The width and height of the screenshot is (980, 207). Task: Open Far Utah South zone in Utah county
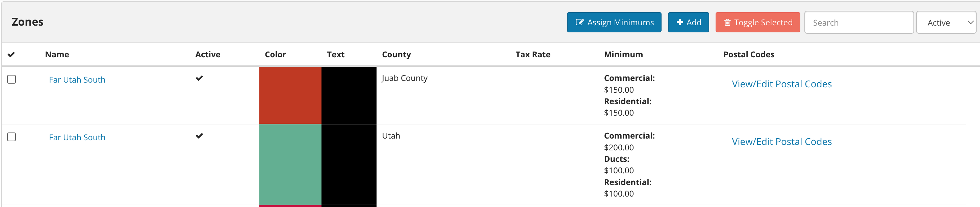coord(77,138)
